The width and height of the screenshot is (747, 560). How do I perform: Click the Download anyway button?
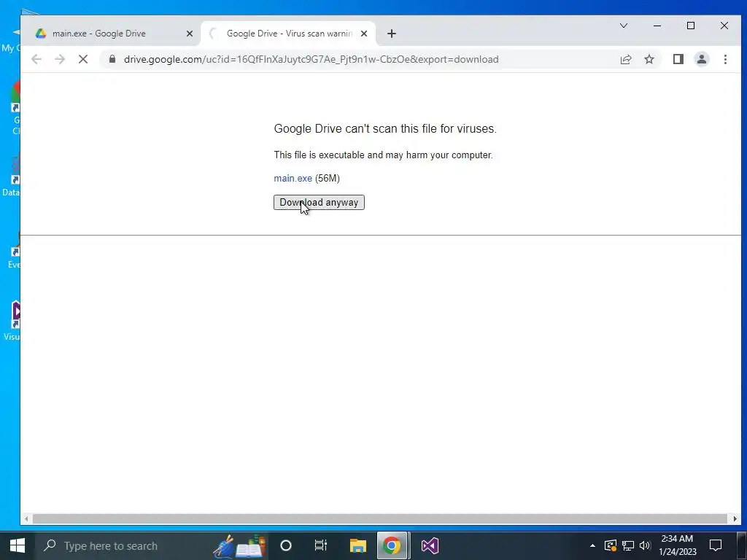pos(319,203)
